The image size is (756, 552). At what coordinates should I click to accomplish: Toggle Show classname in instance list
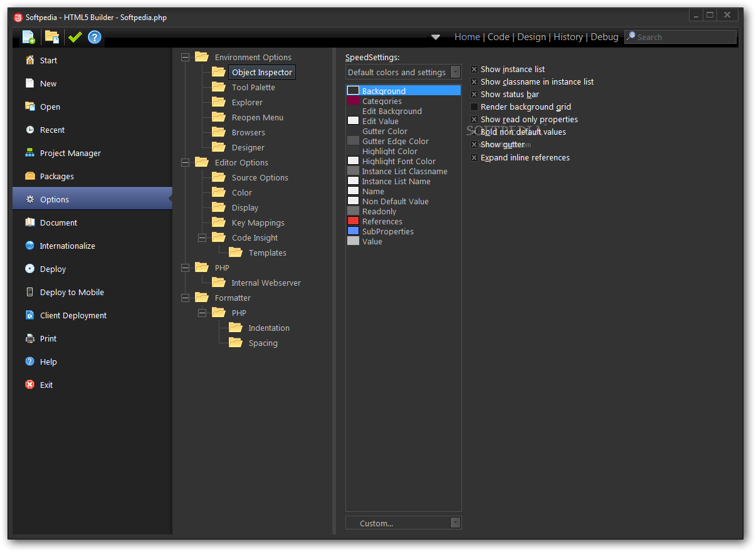[x=474, y=81]
